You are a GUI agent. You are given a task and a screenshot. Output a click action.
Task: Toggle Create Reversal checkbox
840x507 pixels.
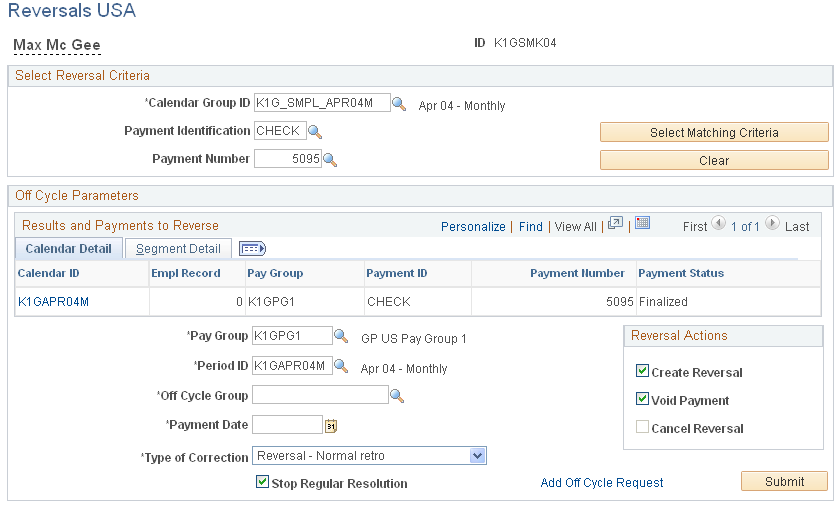642,370
